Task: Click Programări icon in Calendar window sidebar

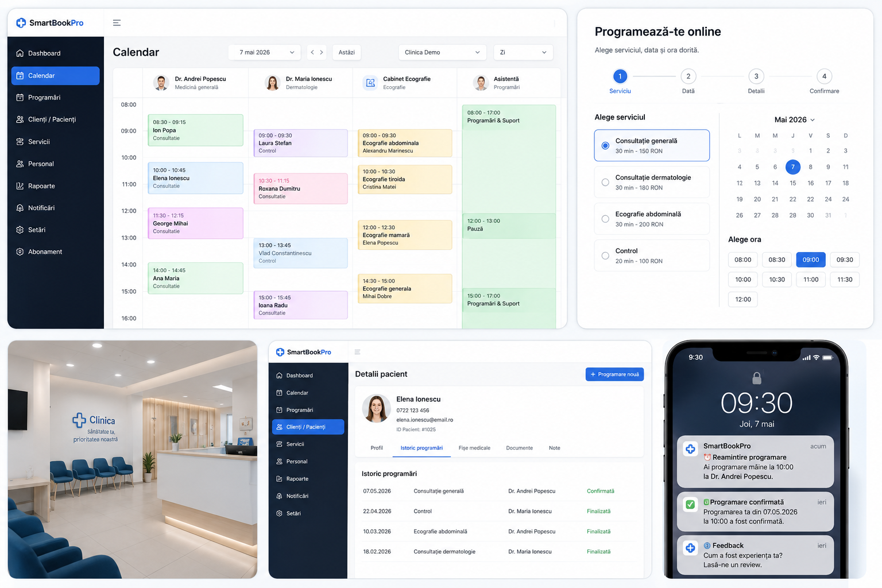Action: pyautogui.click(x=20, y=98)
